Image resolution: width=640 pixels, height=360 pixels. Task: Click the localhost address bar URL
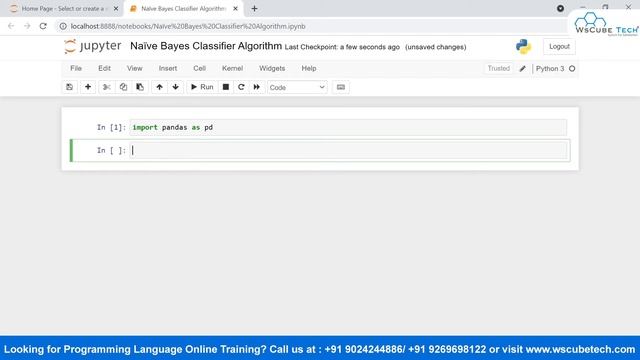tap(188, 26)
